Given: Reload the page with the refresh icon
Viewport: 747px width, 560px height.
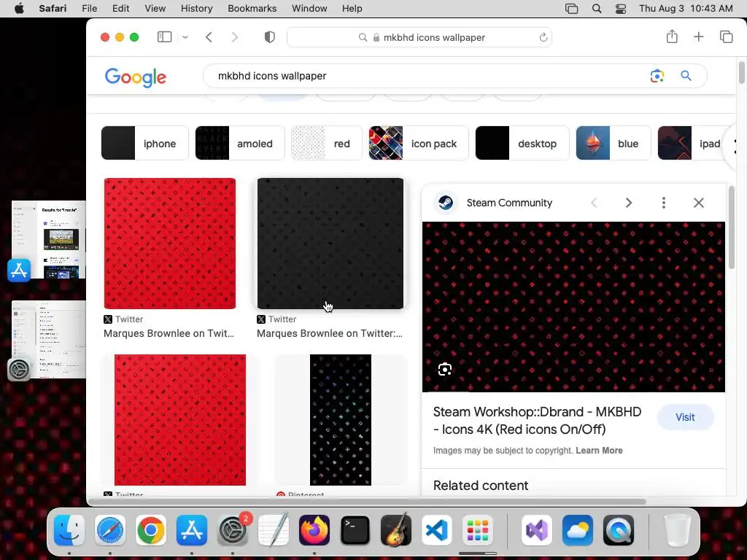Looking at the screenshot, I should point(543,37).
